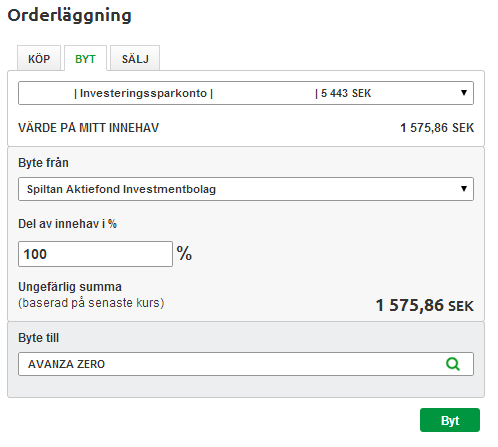Click the baserad på senaste kurs note
Screen dimensions: 498x447
(91, 303)
